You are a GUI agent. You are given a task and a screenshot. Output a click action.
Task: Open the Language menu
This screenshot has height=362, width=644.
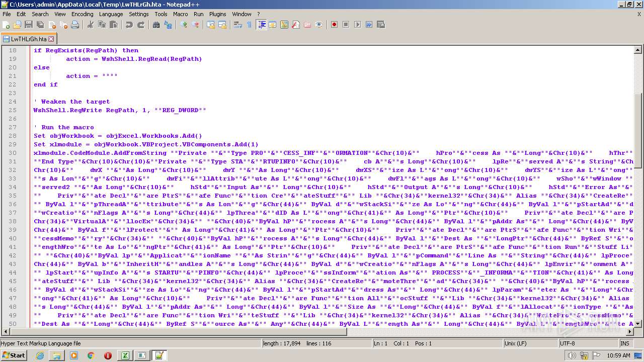pos(111,14)
